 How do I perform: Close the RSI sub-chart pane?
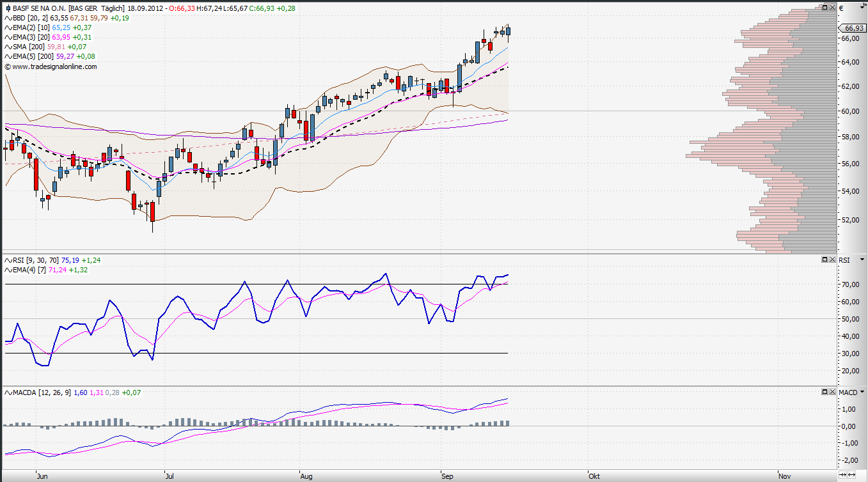[x=832, y=260]
